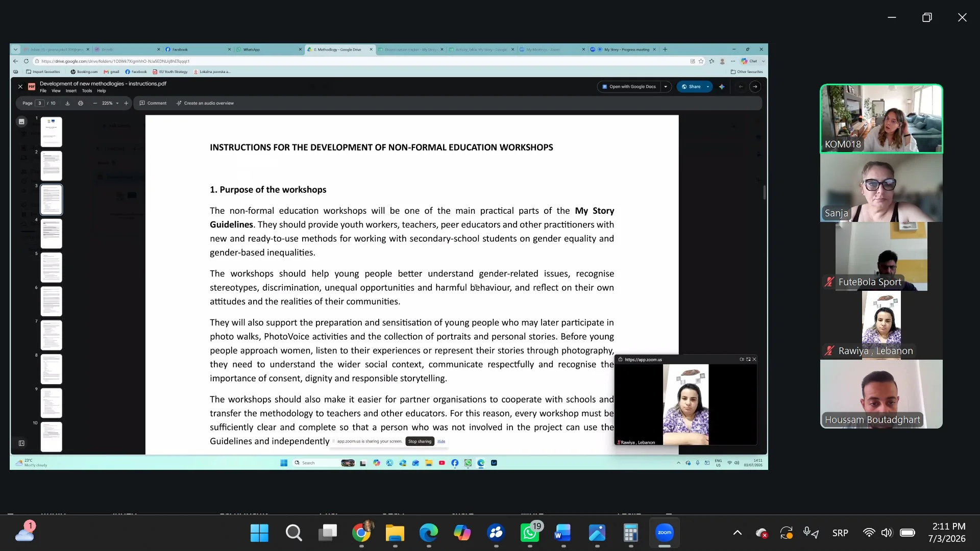Open the Booking.com bookmark
The image size is (980, 551).
pyautogui.click(x=84, y=72)
